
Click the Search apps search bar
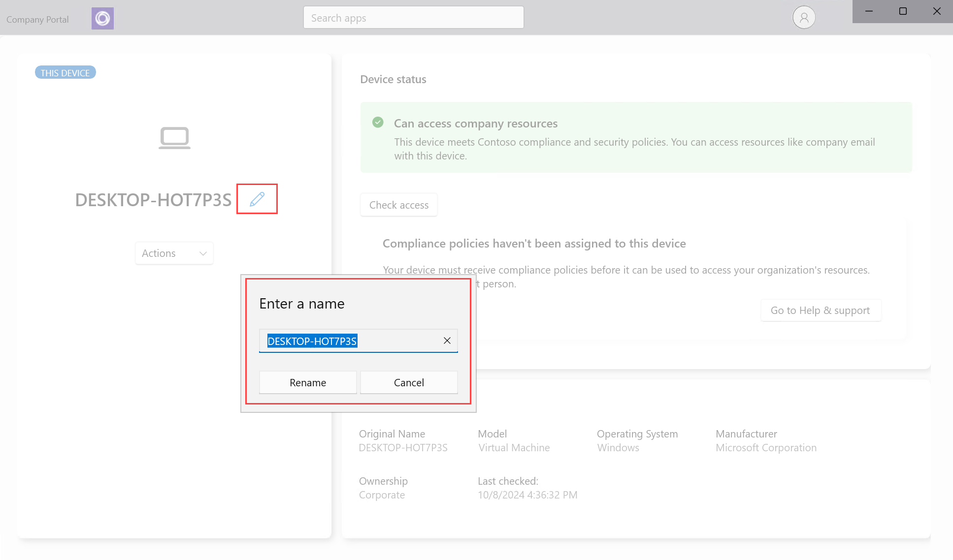(413, 18)
